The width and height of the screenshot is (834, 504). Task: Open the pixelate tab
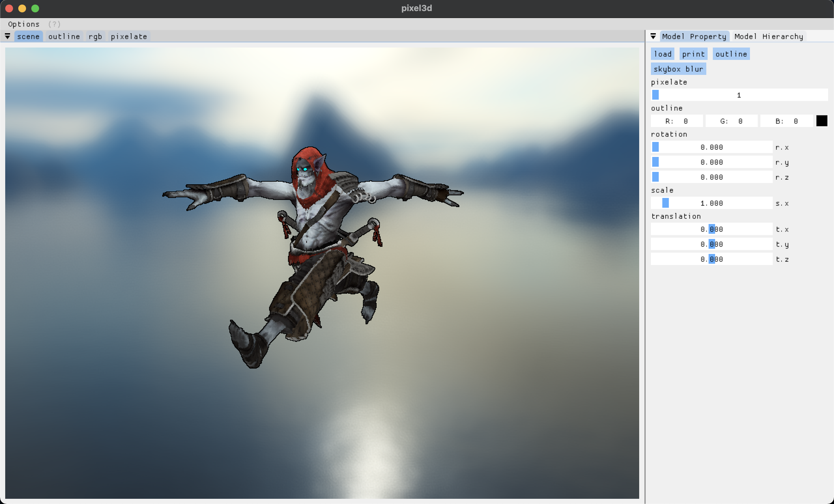coord(129,36)
